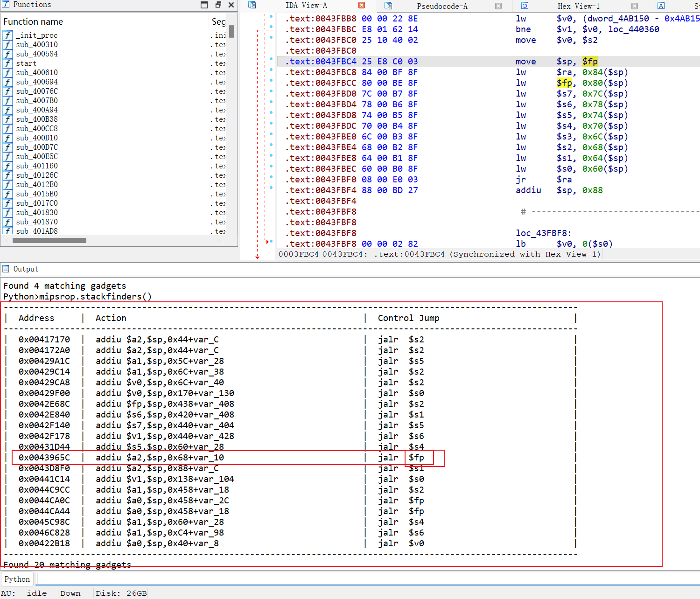
Task: Select function sub_400610
Action: coord(37,73)
